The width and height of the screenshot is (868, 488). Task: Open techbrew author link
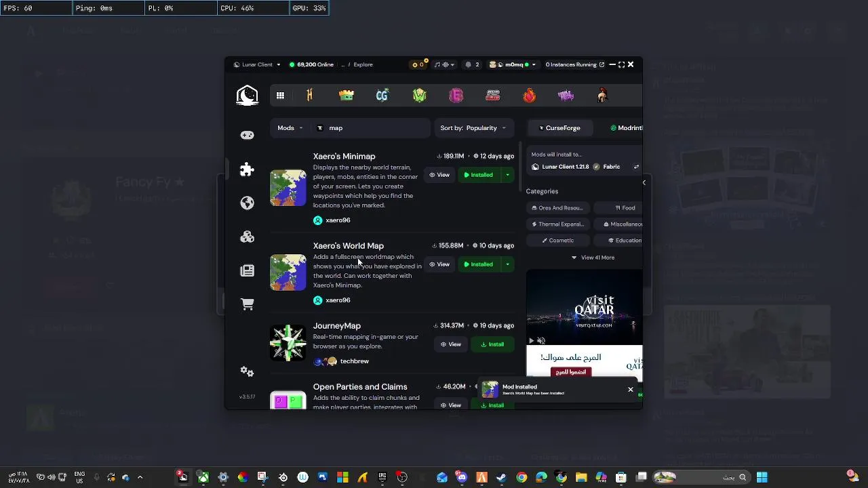[x=341, y=361]
